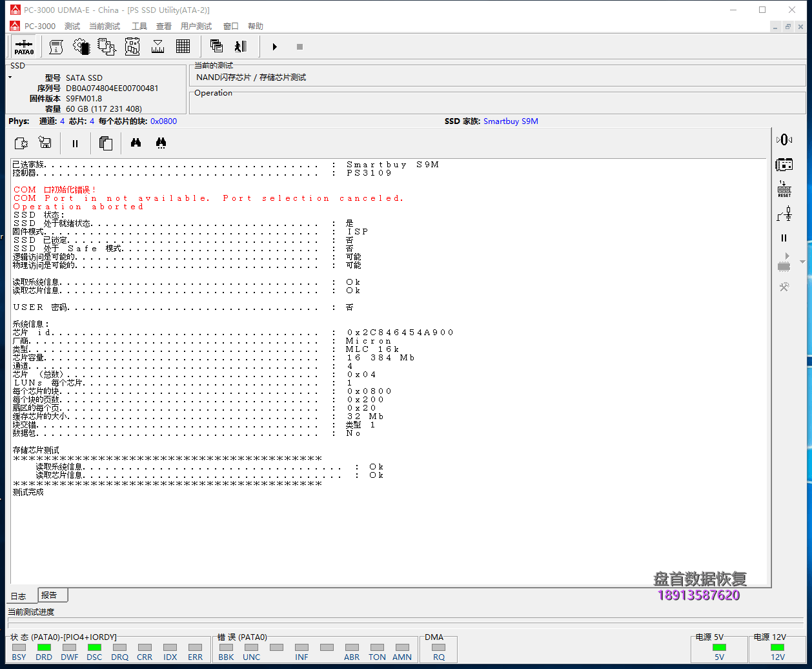Click the firmware version S9FM01.8
Screen dimensions: 812x669
[x=84, y=98]
